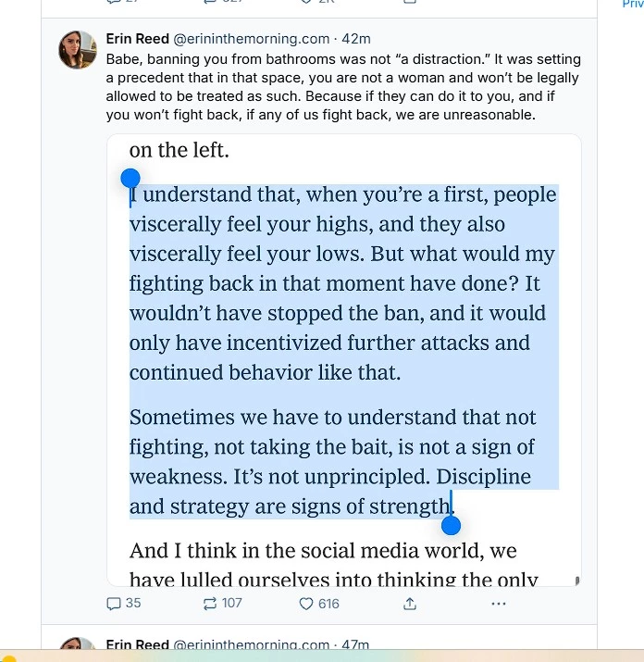Click the 35 replies count
Viewport: 644px width, 662px height.
tap(133, 604)
